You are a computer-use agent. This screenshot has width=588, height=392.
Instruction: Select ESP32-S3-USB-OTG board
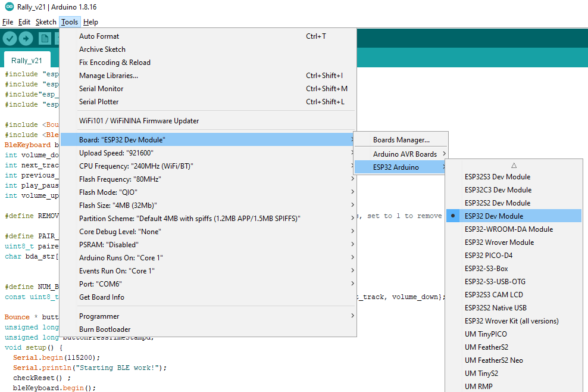(x=514, y=282)
